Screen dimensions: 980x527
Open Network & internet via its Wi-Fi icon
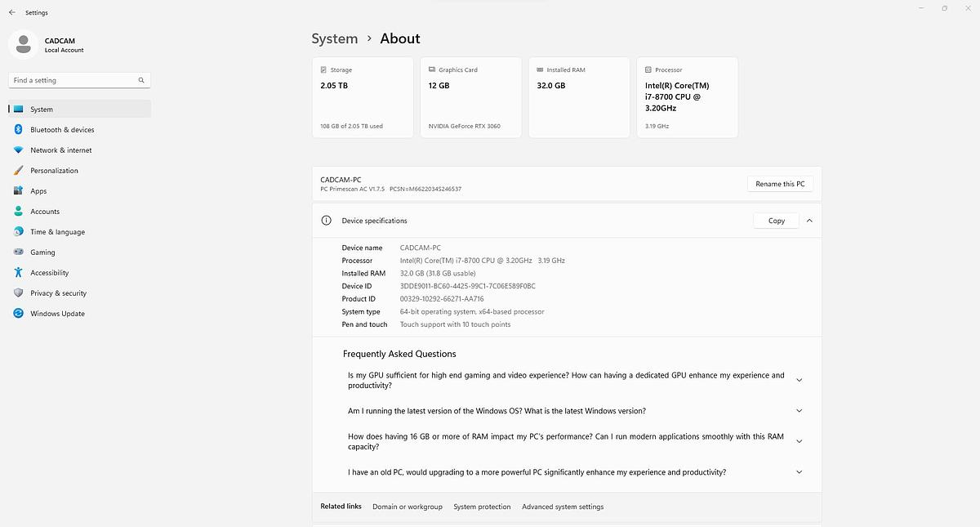18,150
